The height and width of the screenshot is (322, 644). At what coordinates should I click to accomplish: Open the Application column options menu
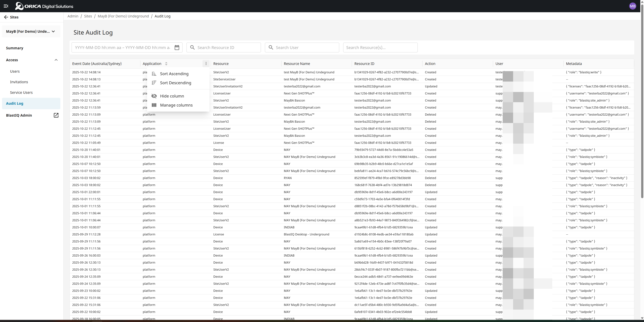(206, 64)
